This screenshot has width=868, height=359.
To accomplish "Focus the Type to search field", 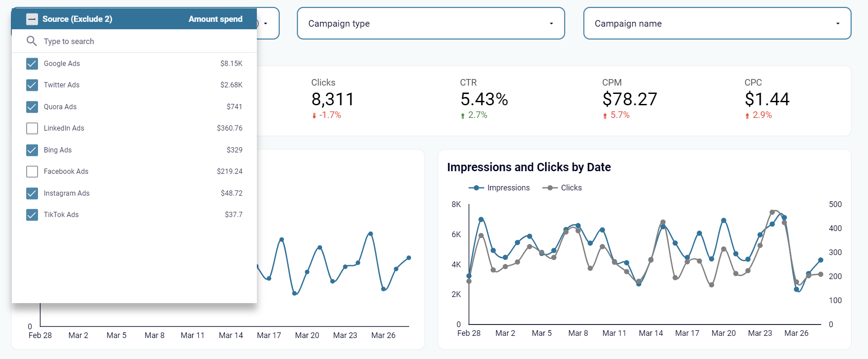I will pos(134,41).
